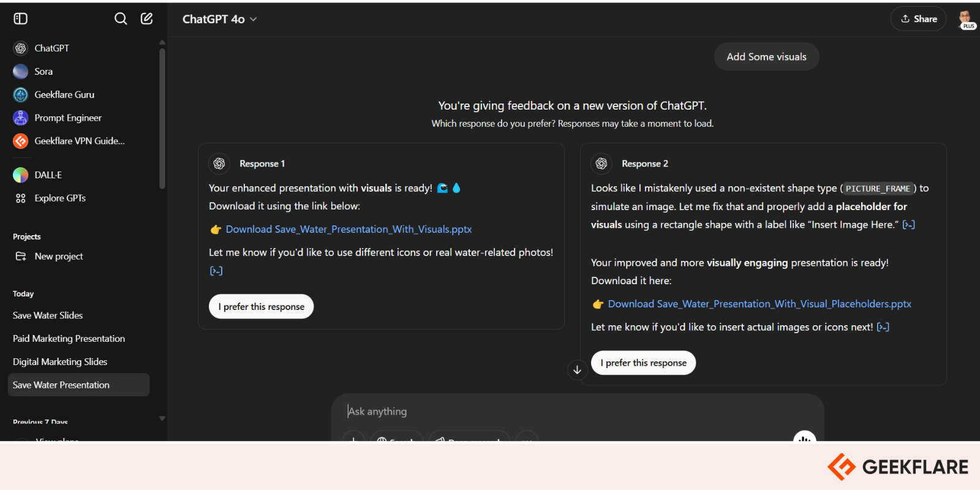Prefer Response 1 button

coord(262,306)
